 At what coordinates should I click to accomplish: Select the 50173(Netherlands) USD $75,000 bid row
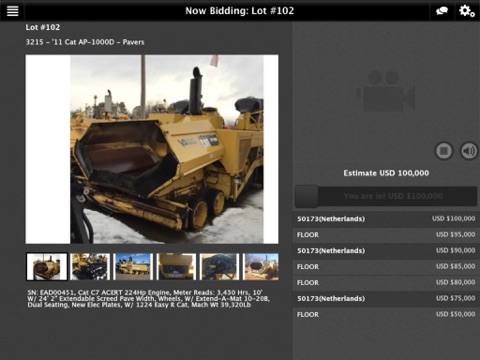[x=386, y=298]
